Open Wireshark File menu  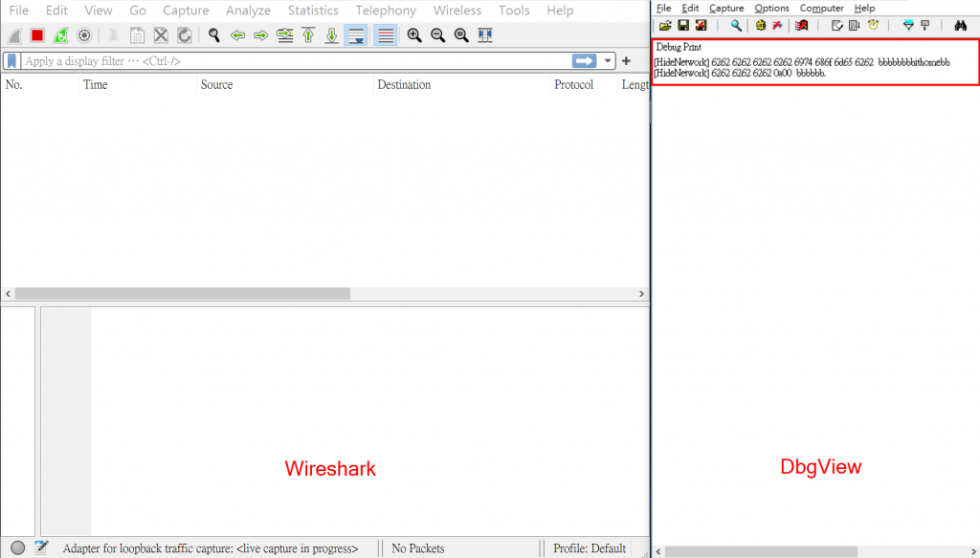tap(19, 11)
